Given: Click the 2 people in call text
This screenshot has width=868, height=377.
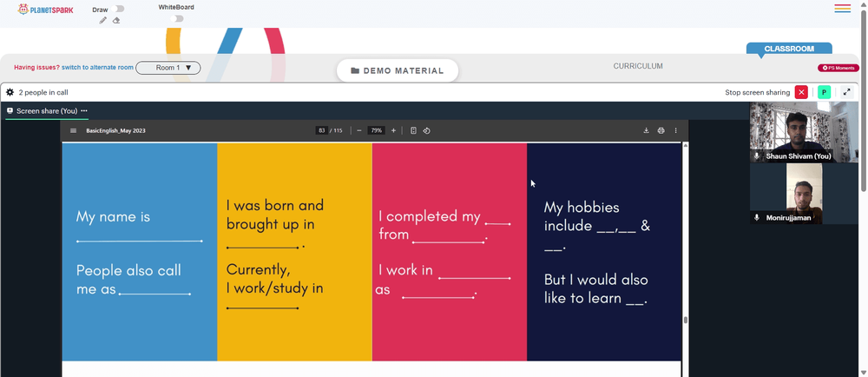Looking at the screenshot, I should tap(43, 92).
